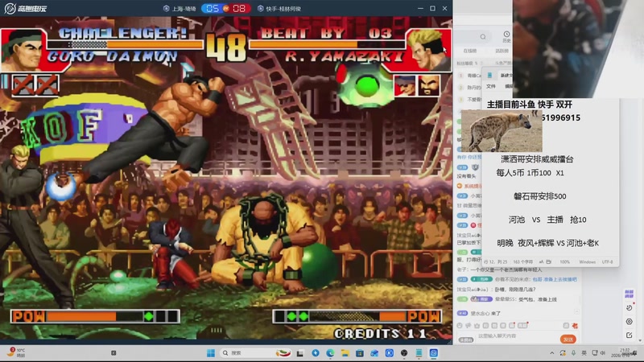
Task: Click chat message 受气包, 准备上线
Action: pyautogui.click(x=538, y=299)
